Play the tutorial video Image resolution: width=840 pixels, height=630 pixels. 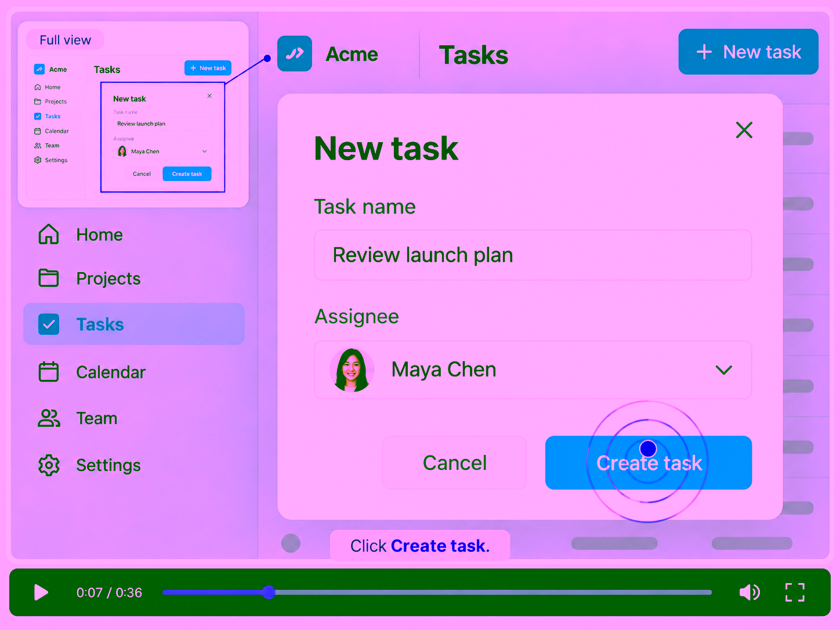41,592
